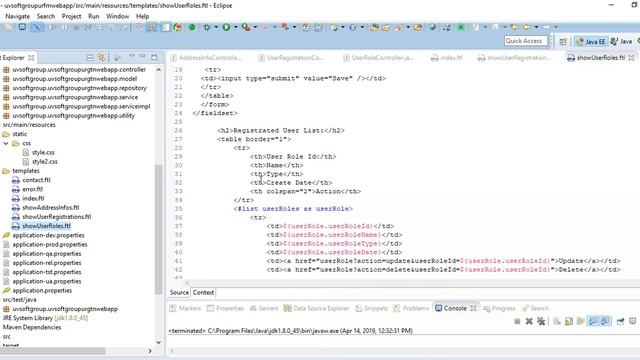Select style.css in the explorer tree
The width and height of the screenshot is (640, 360).
tap(43, 152)
